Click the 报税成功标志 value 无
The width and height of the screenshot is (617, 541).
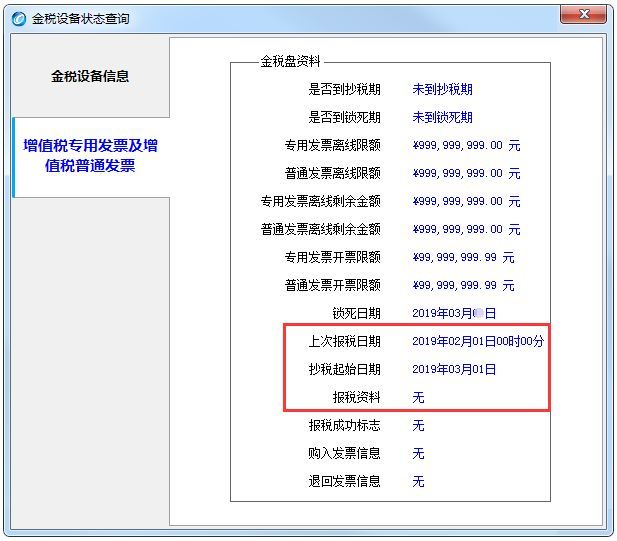click(418, 425)
